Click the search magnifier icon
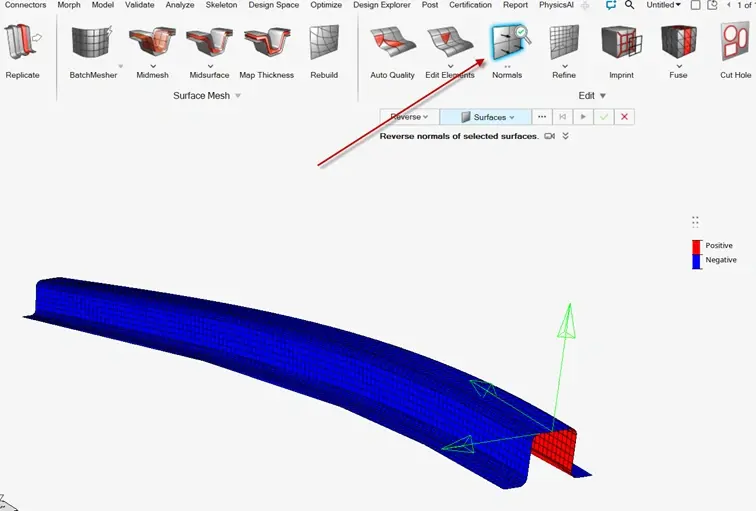Viewport: 756px width, 511px height. [x=629, y=5]
